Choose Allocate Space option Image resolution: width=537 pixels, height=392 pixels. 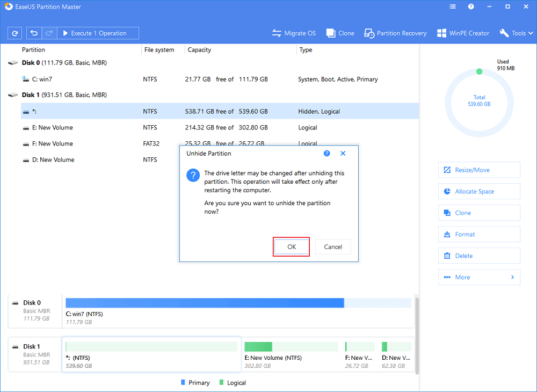[479, 191]
